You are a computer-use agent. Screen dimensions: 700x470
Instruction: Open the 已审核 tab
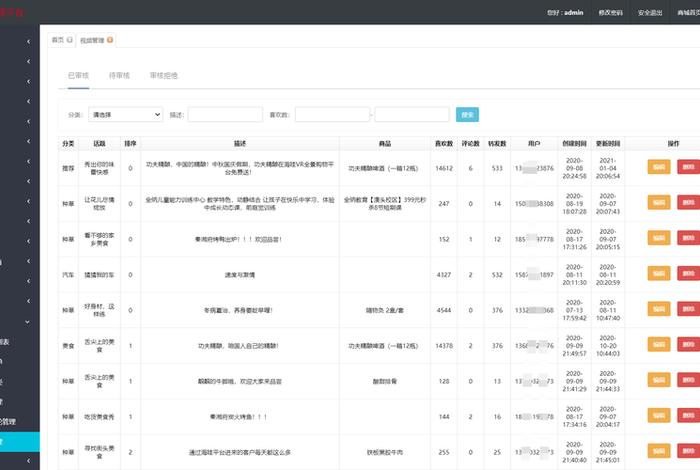[79, 75]
